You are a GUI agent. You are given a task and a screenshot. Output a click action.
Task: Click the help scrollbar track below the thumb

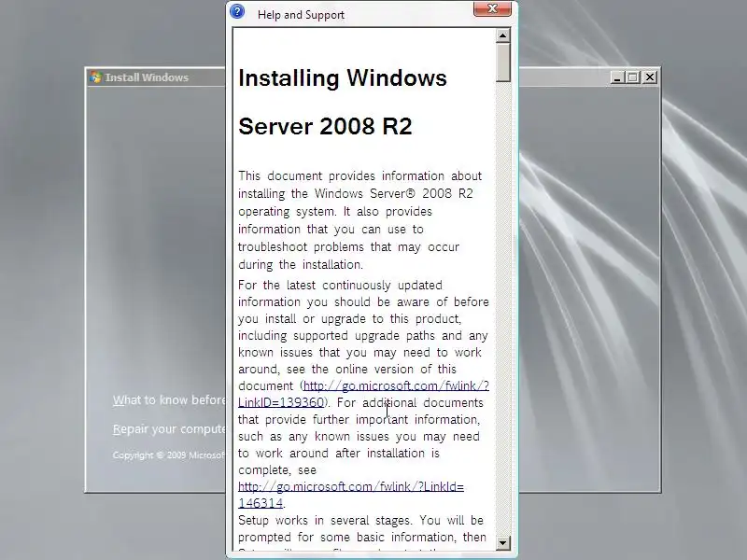502,310
